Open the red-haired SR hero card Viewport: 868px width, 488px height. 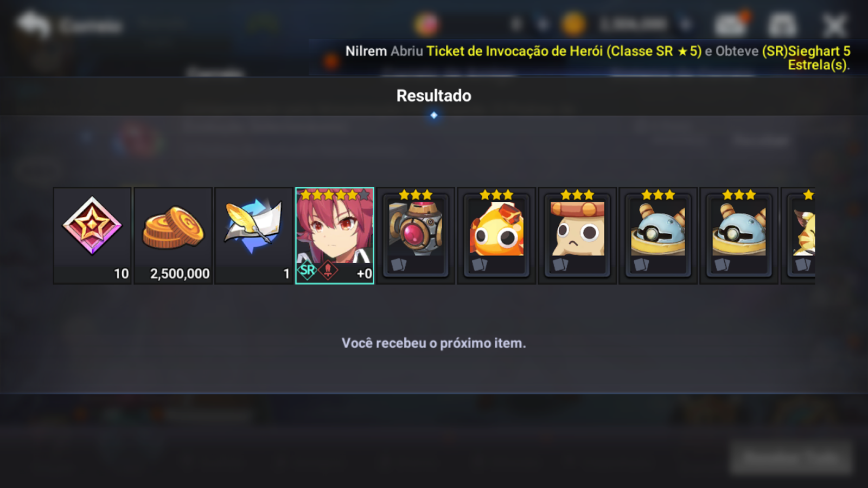click(x=335, y=235)
